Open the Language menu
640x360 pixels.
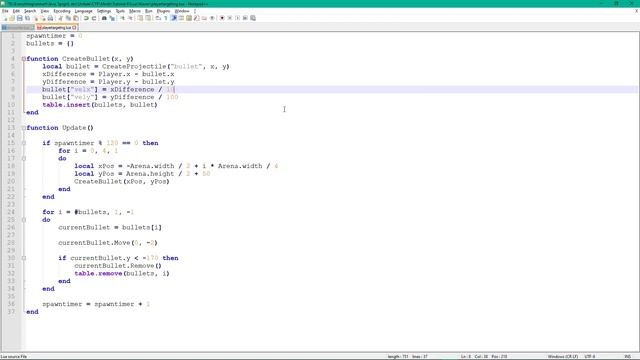tap(83, 11)
